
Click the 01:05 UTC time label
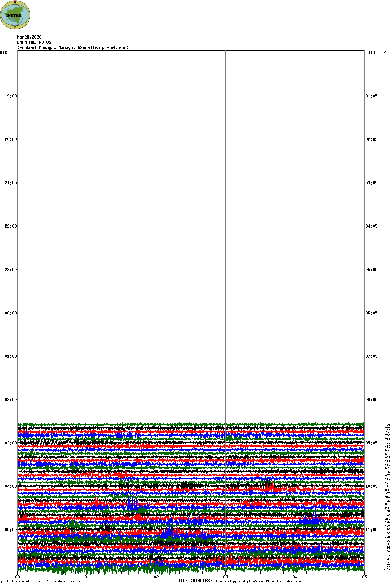tap(371, 96)
